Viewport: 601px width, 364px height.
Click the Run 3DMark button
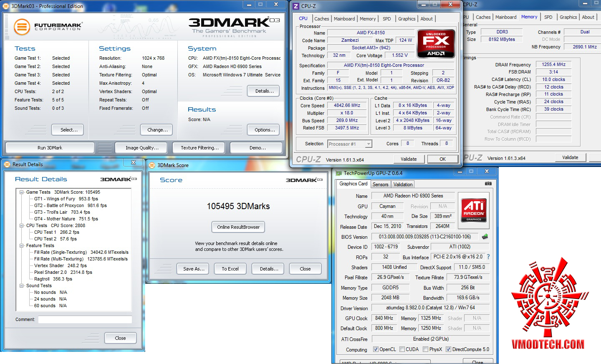click(x=50, y=148)
